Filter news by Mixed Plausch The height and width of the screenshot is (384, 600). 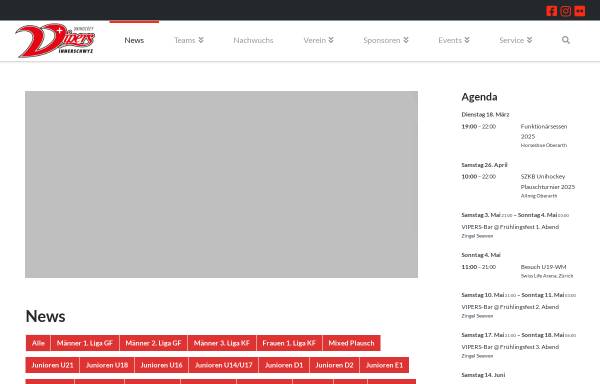coord(351,343)
